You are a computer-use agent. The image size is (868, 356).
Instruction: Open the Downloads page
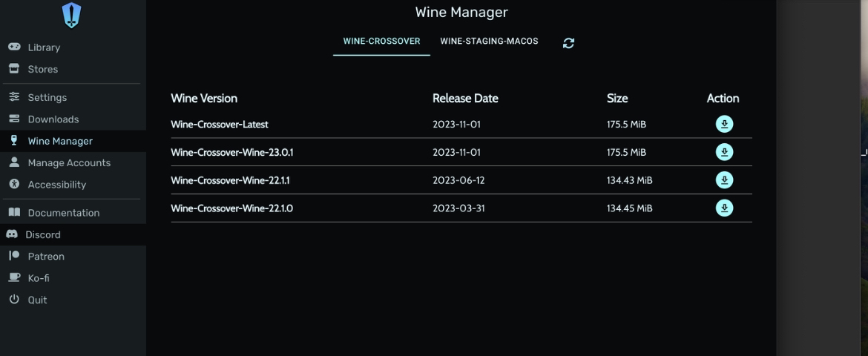[53, 119]
